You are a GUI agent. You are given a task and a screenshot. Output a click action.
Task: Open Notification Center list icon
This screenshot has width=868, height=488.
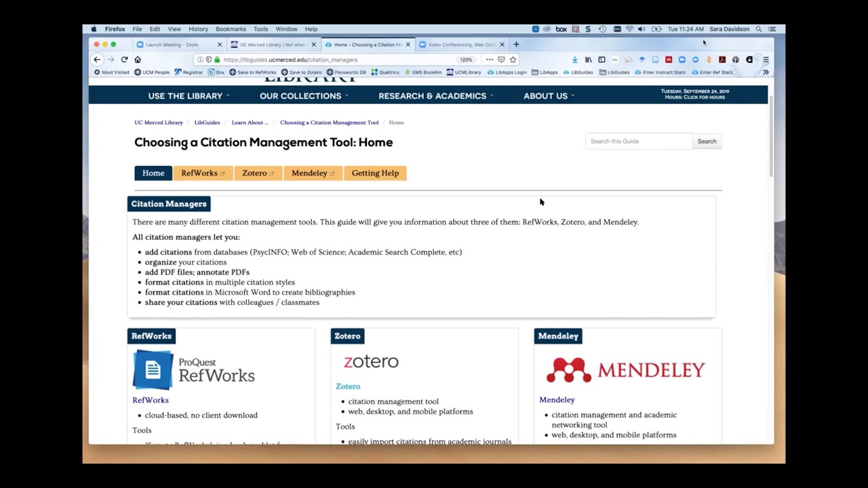click(x=772, y=29)
